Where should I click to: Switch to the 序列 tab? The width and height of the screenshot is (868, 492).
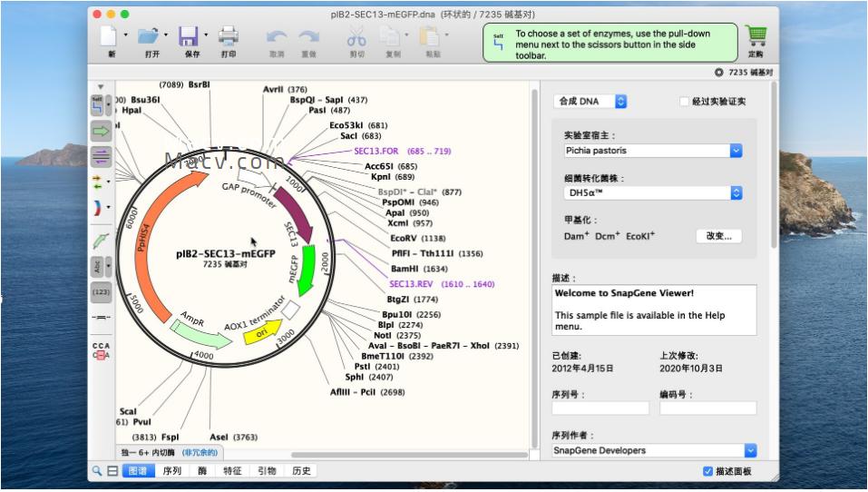(172, 471)
